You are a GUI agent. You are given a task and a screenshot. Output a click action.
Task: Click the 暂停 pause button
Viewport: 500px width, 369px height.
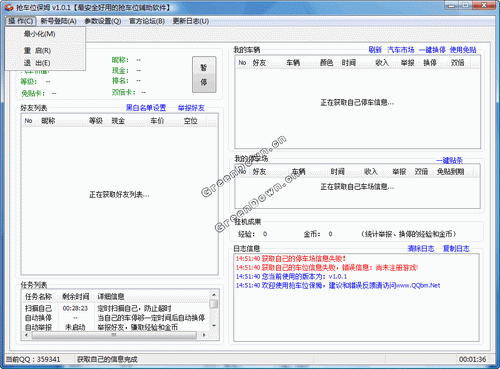tap(204, 75)
